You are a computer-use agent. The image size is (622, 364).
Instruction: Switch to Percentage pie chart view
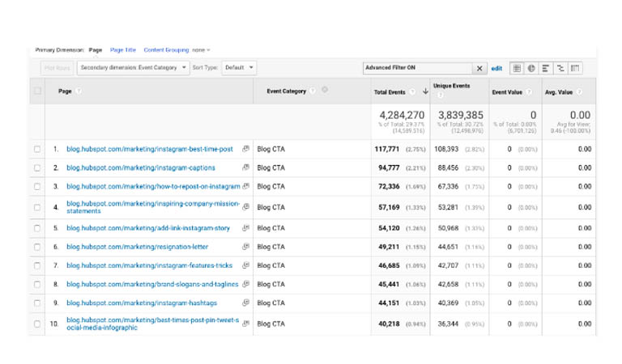(x=531, y=68)
